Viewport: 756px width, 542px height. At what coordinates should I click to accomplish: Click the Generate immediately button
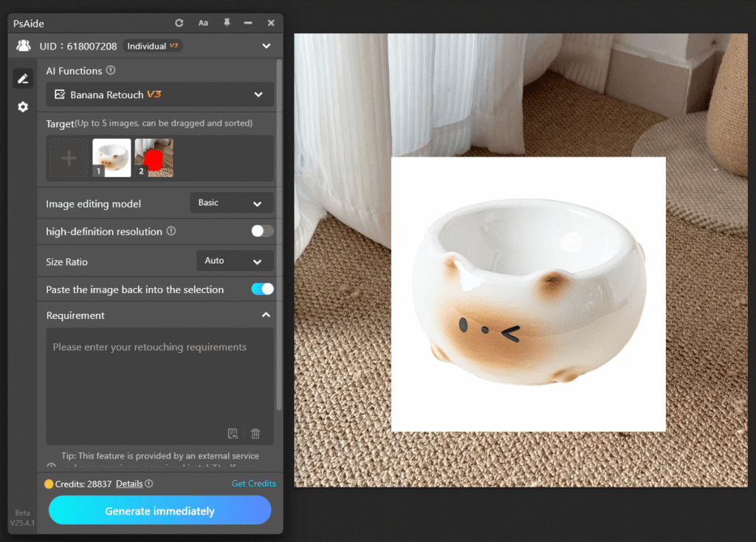tap(159, 510)
